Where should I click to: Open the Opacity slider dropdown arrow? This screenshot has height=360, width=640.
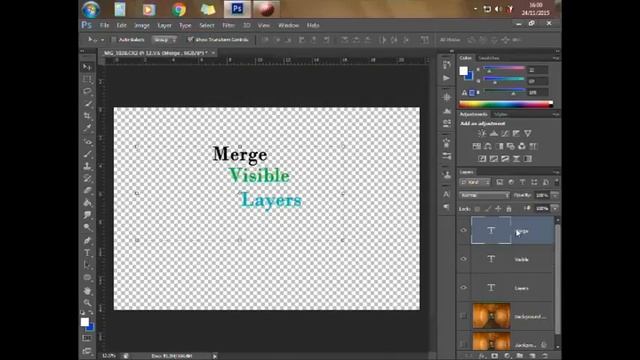pyautogui.click(x=555, y=196)
